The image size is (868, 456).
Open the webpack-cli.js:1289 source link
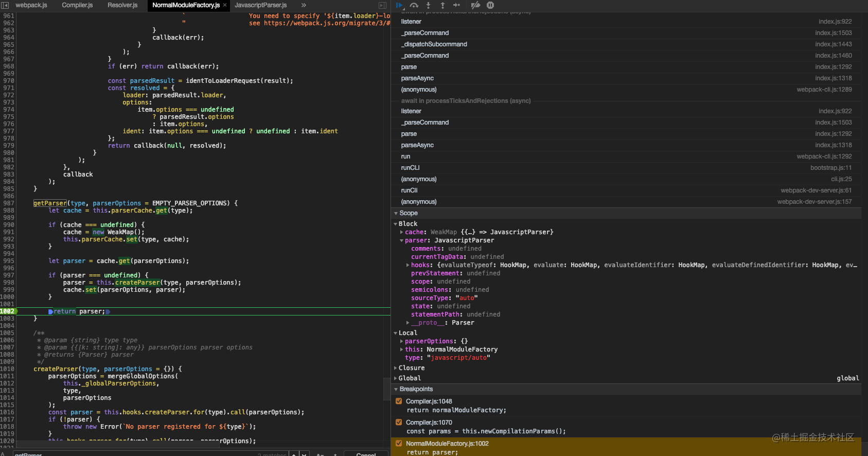point(824,90)
